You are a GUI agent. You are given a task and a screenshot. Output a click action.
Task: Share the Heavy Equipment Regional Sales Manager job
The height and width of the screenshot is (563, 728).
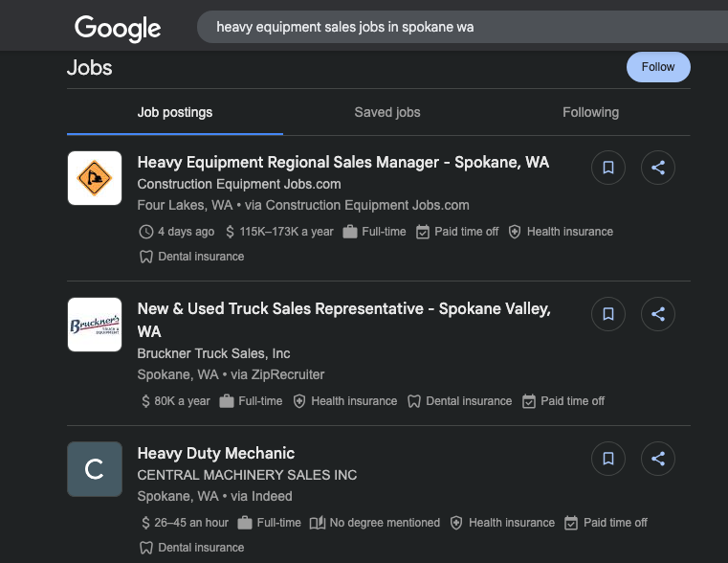[x=658, y=169]
